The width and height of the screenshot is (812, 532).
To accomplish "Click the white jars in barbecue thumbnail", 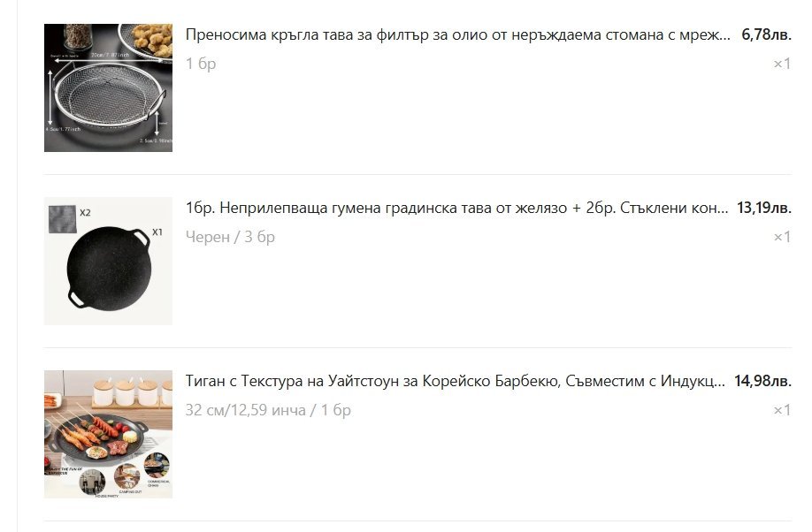I will point(133,391).
